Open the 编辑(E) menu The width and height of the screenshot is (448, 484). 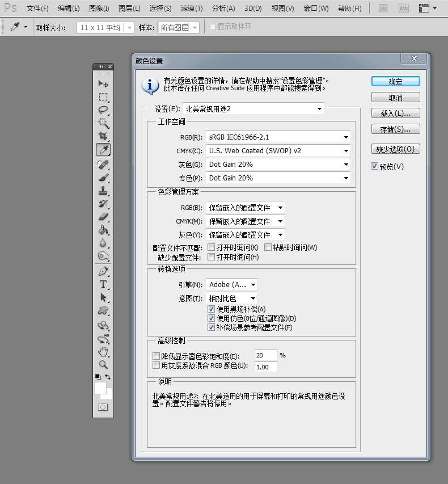69,9
